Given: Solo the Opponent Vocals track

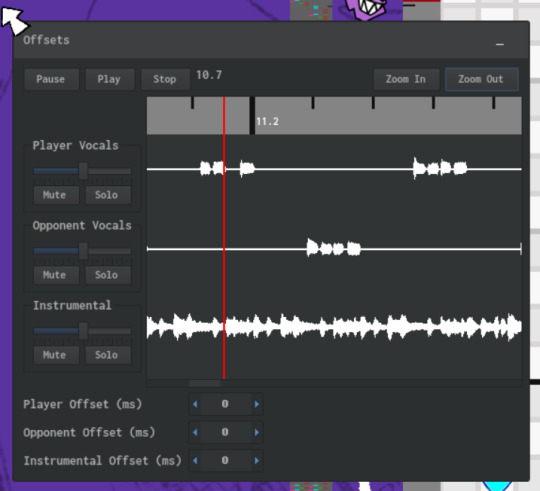Looking at the screenshot, I should point(108,275).
